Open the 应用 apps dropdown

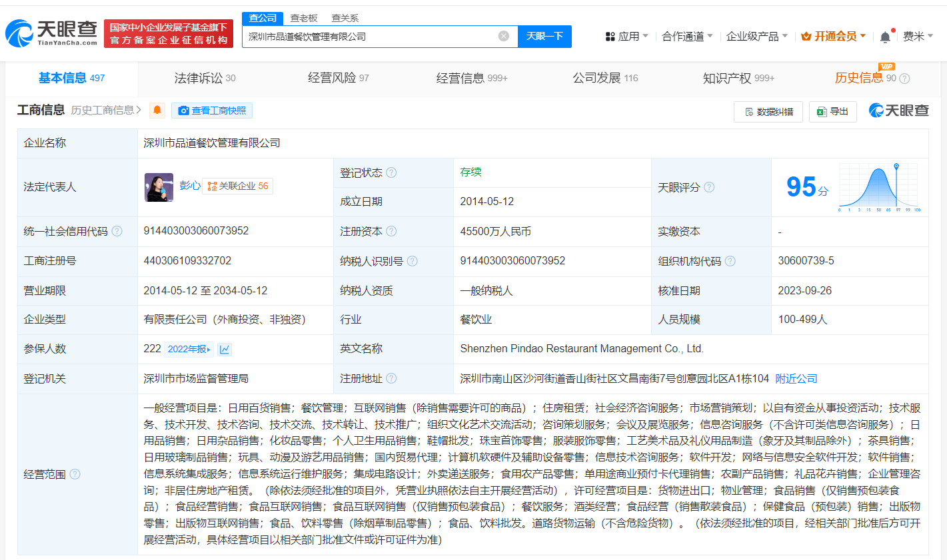click(x=626, y=36)
